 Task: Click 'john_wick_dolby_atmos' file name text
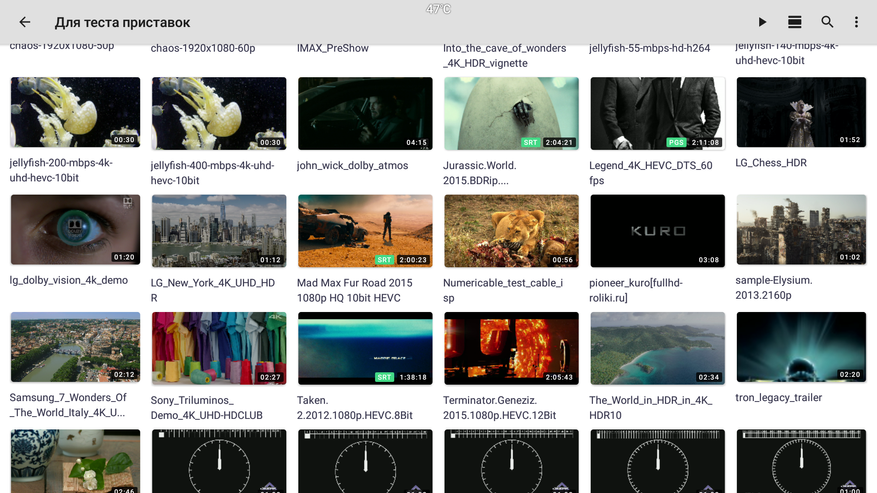(352, 166)
